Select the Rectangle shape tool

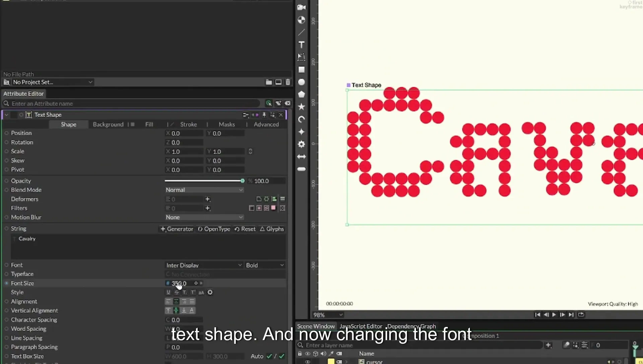coord(301,70)
